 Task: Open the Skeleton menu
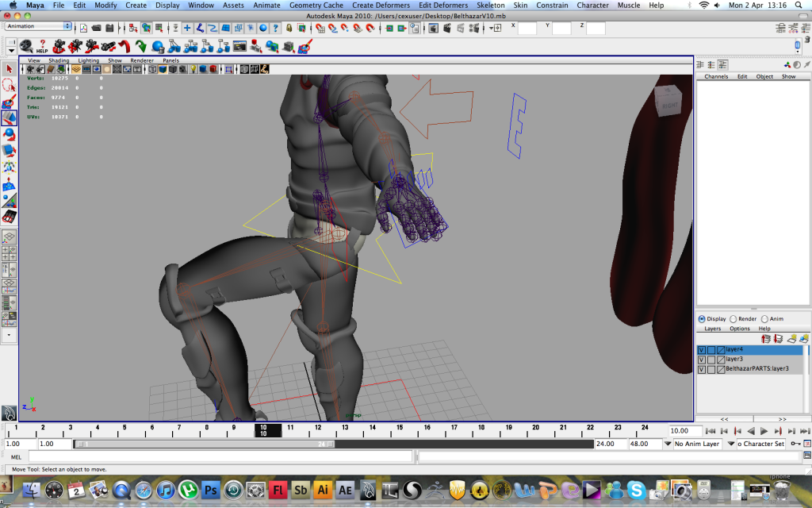pos(490,6)
